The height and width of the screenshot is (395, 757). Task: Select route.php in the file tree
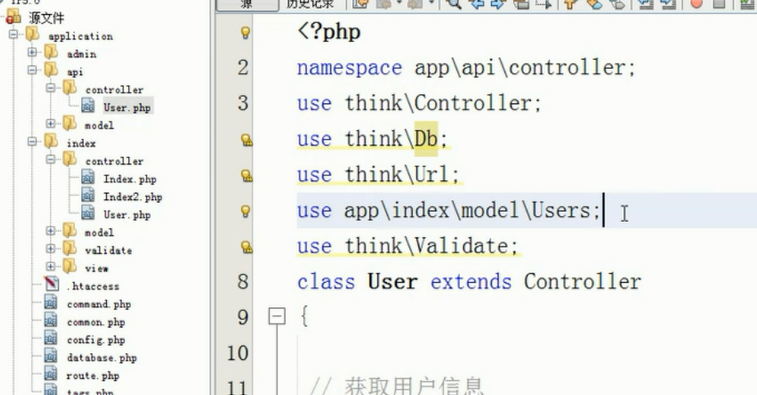(x=93, y=376)
